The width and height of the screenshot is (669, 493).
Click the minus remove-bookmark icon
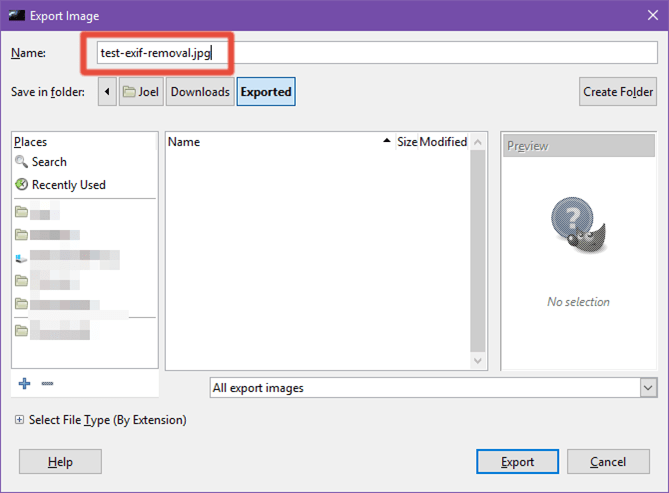point(47,383)
